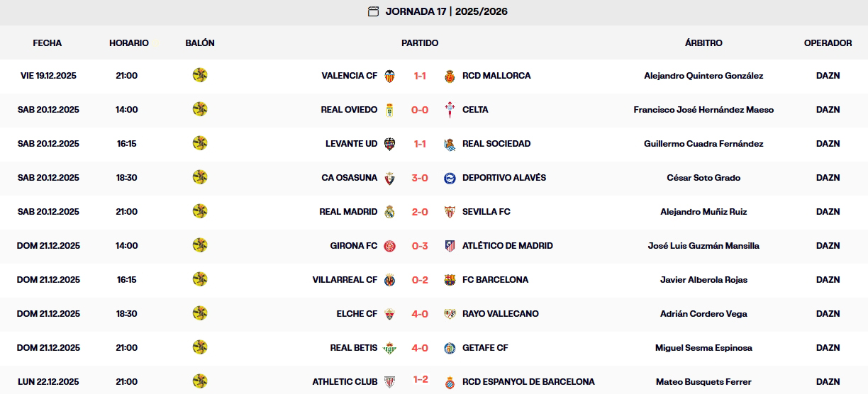This screenshot has height=394, width=868.
Task: Open the Jornada 17 | 2025/2026 header
Action: (x=446, y=11)
